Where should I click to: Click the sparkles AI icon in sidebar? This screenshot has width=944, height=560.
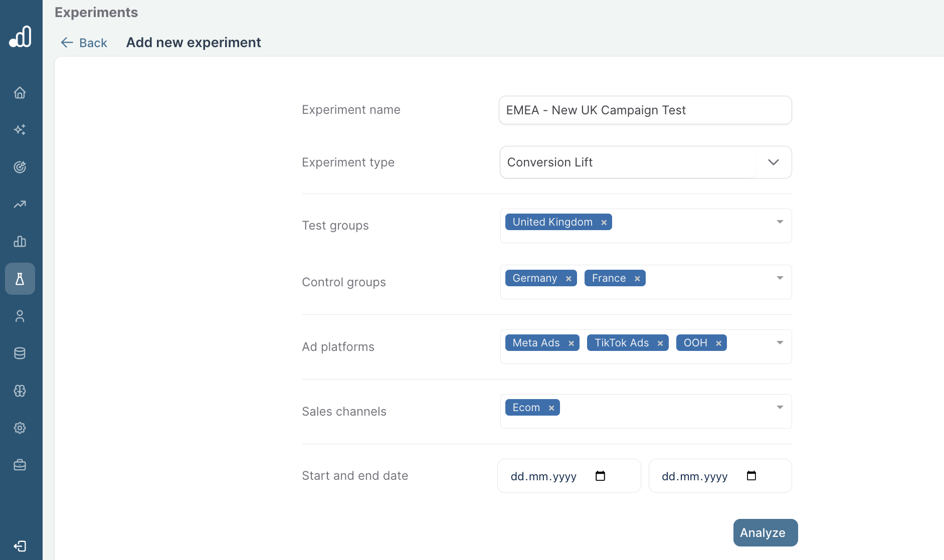20,130
